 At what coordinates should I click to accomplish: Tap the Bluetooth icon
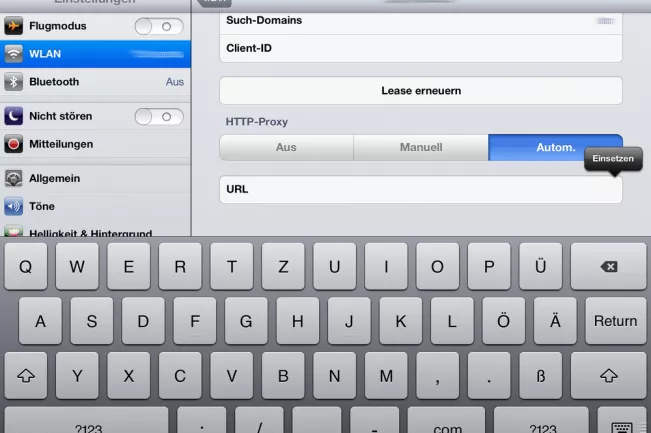tap(14, 82)
